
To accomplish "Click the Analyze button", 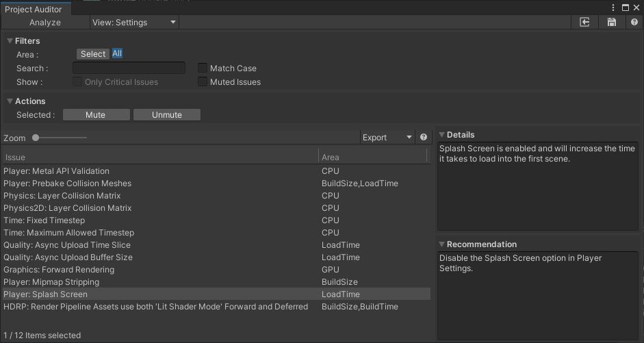I will coord(45,22).
